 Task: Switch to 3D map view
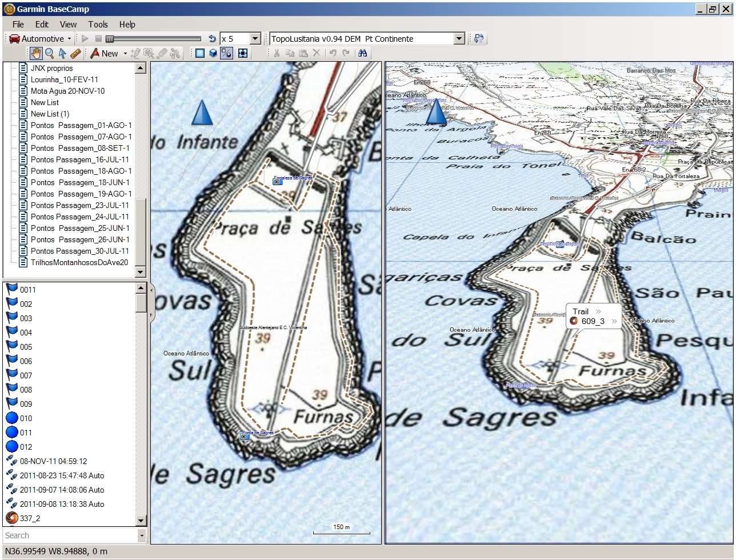pos(212,53)
